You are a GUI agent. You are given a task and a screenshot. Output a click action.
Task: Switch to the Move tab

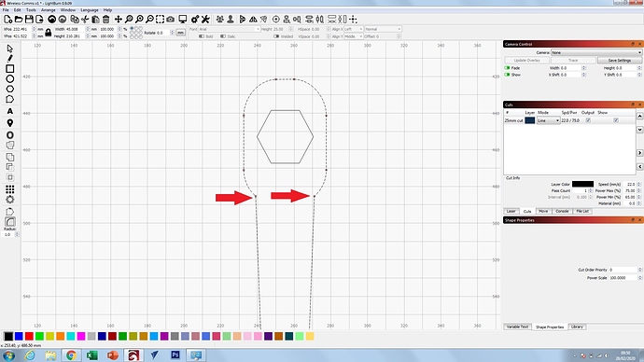(x=543, y=211)
